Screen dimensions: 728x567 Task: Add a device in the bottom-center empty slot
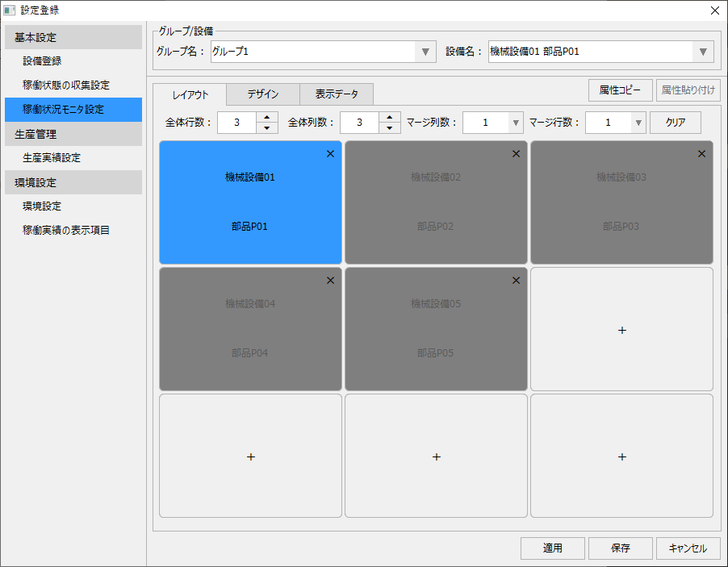pyautogui.click(x=436, y=456)
